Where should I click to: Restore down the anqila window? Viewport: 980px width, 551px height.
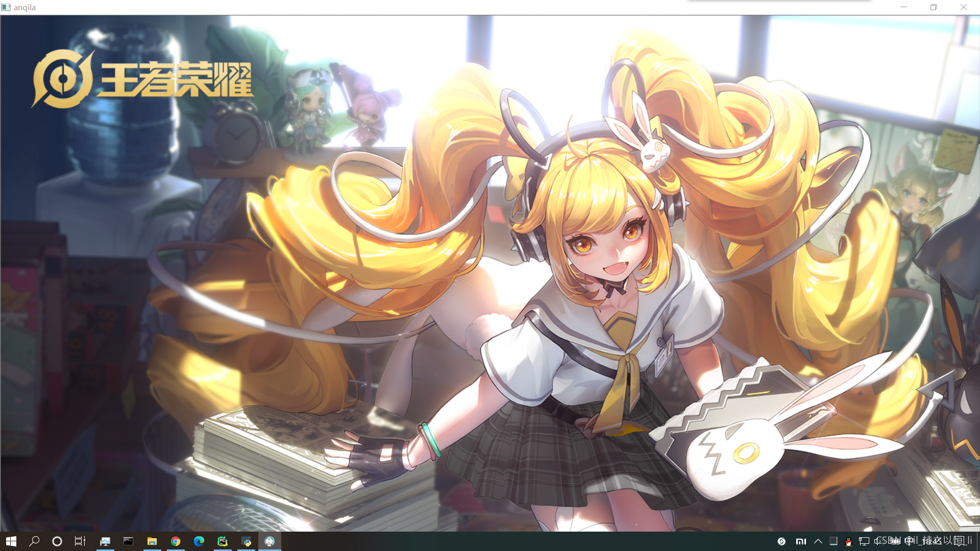click(x=934, y=7)
